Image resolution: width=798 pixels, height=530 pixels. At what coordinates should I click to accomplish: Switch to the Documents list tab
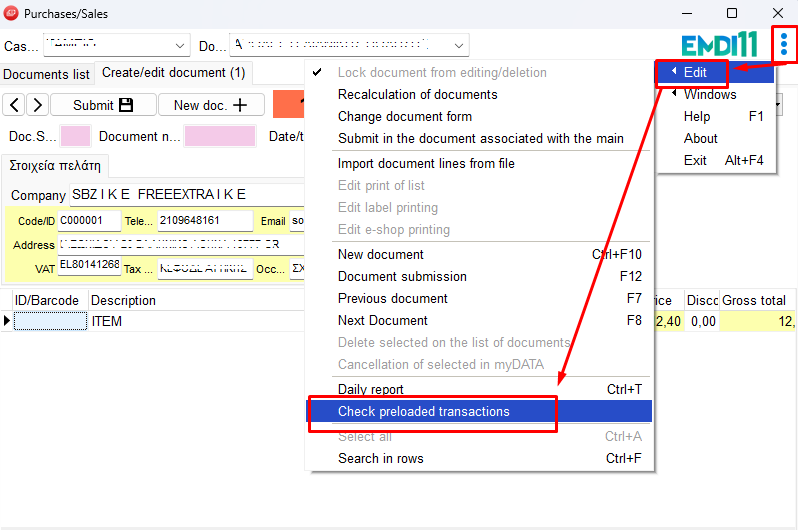[x=46, y=74]
